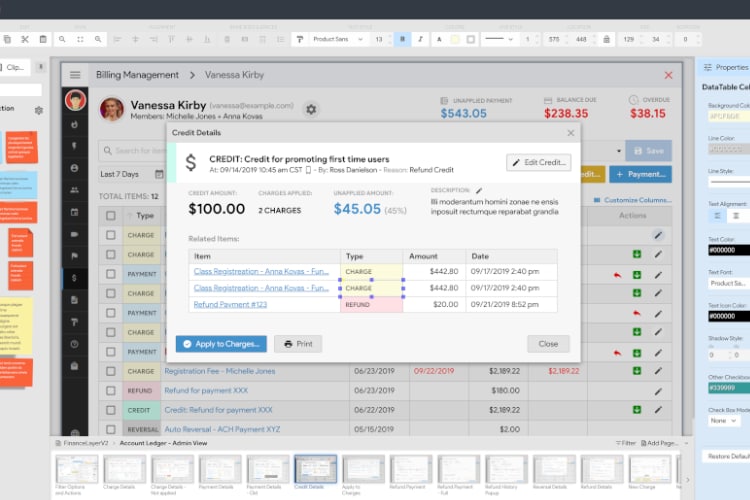Click the left text alignment button in Properties
The width and height of the screenshot is (750, 500).
[x=717, y=216]
